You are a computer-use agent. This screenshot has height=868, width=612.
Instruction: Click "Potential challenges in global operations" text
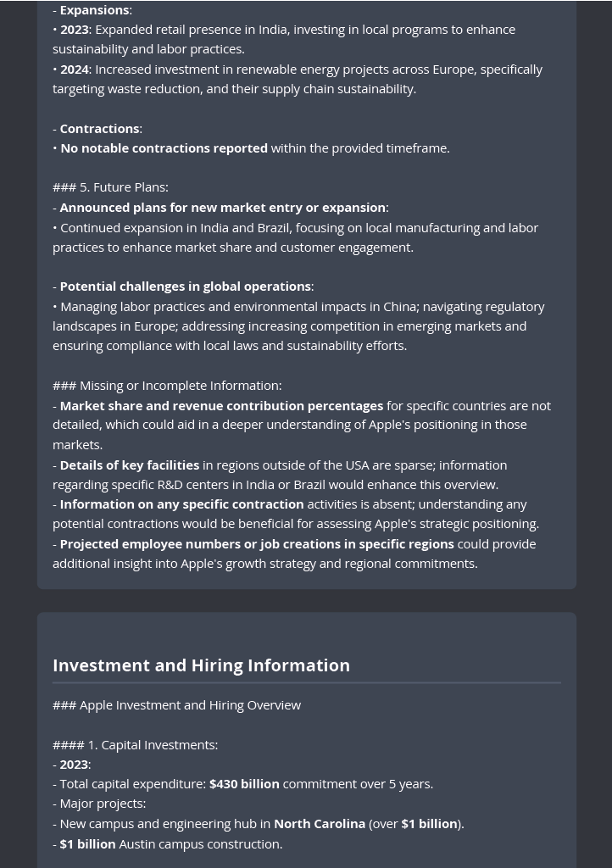pyautogui.click(x=186, y=287)
